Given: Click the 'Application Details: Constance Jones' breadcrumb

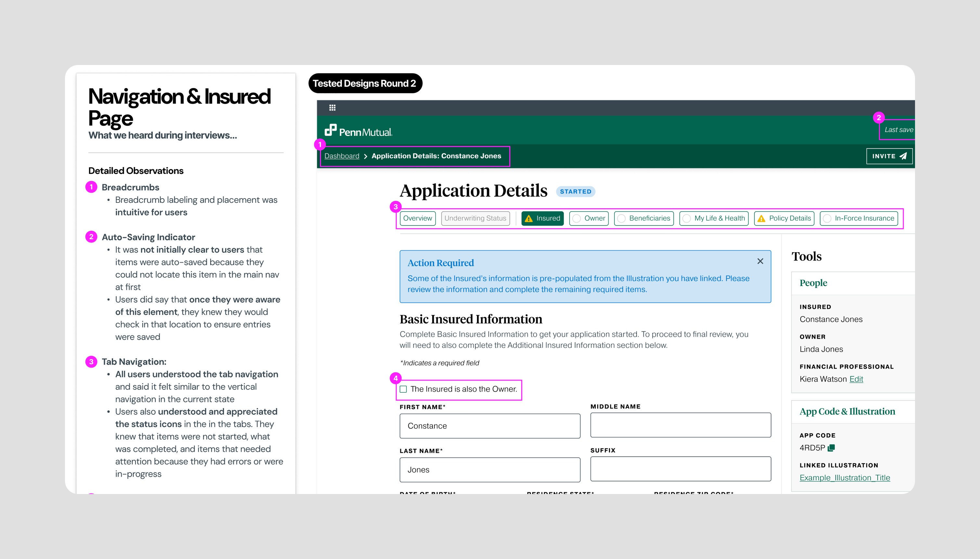Looking at the screenshot, I should point(436,156).
